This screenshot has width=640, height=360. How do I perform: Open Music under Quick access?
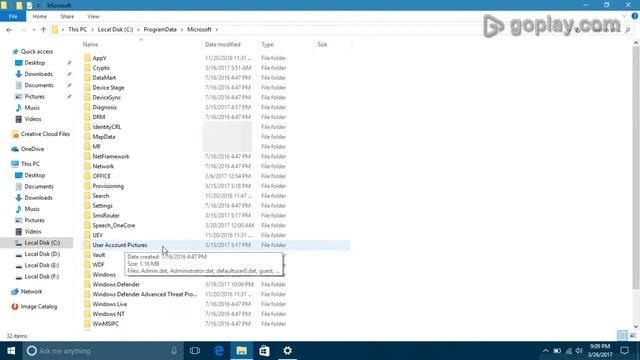click(32, 108)
